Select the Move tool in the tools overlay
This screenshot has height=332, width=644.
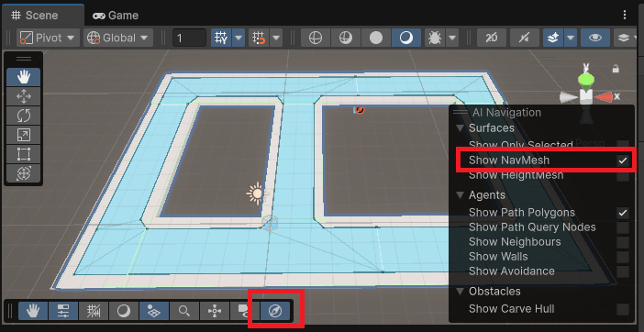click(24, 97)
